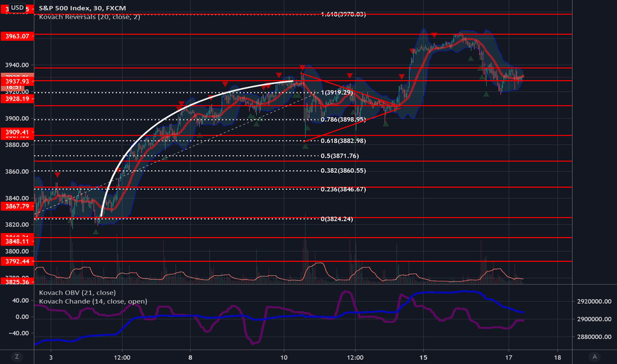Click the 3937.93 red price label
The width and height of the screenshot is (617, 364).
[x=17, y=81]
